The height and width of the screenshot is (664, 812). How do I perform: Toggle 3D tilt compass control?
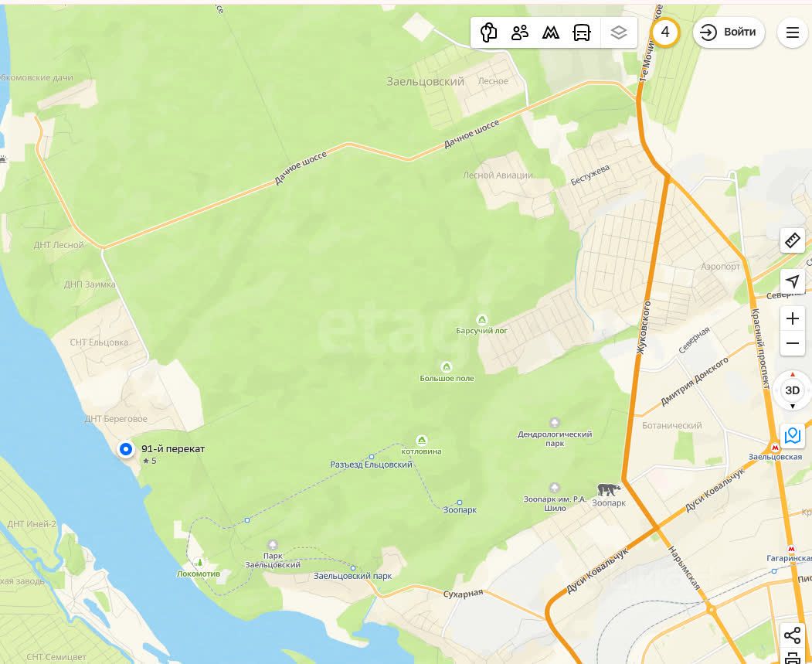(793, 390)
